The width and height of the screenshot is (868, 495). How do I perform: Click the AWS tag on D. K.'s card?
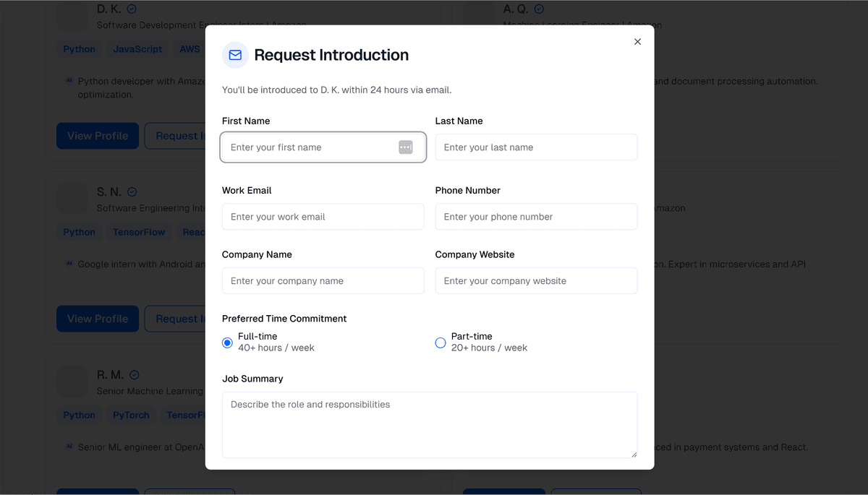tap(190, 49)
